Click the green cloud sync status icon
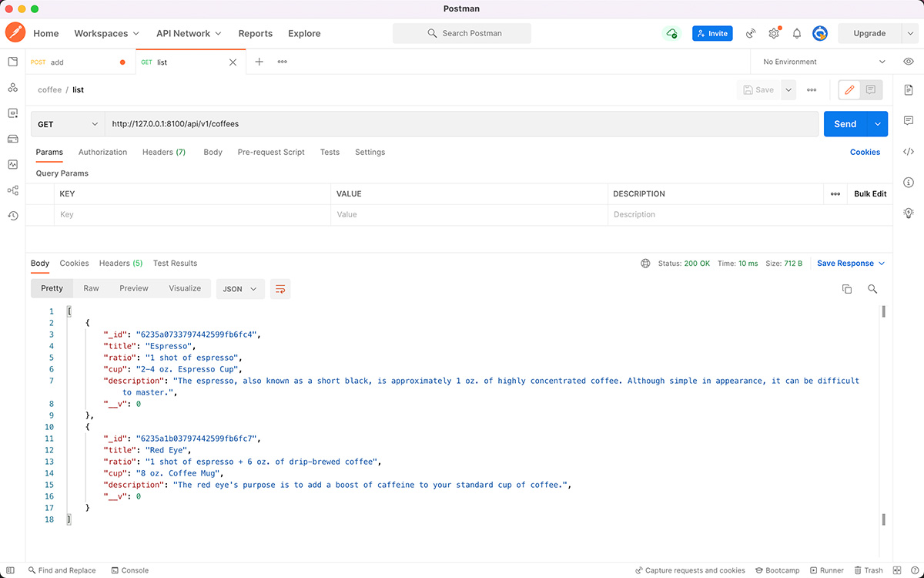Image resolution: width=924 pixels, height=578 pixels. [672, 33]
